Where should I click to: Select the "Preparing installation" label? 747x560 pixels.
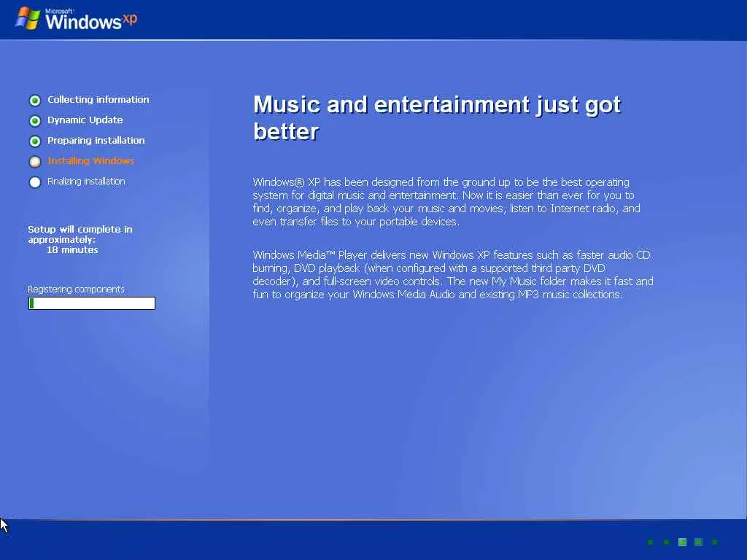coord(96,141)
